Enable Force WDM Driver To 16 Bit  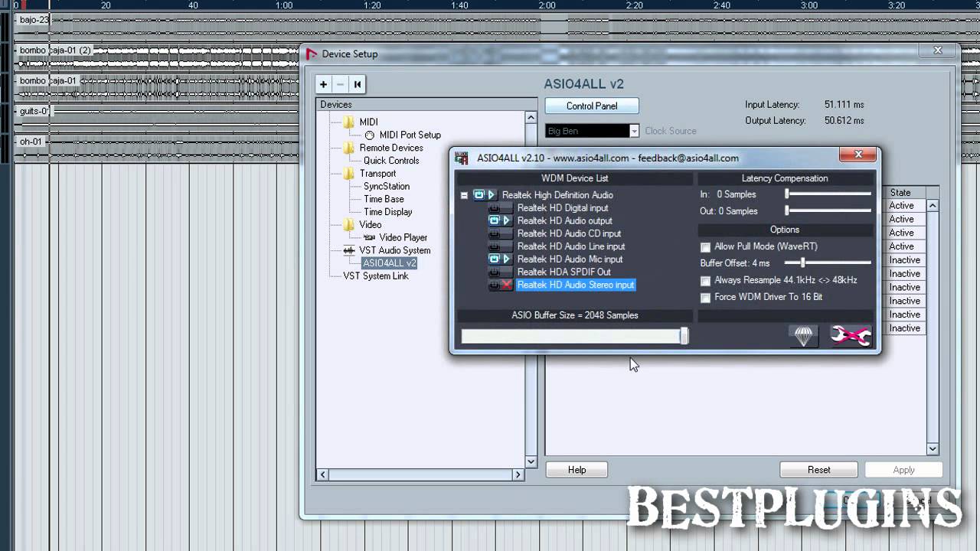[x=705, y=298]
